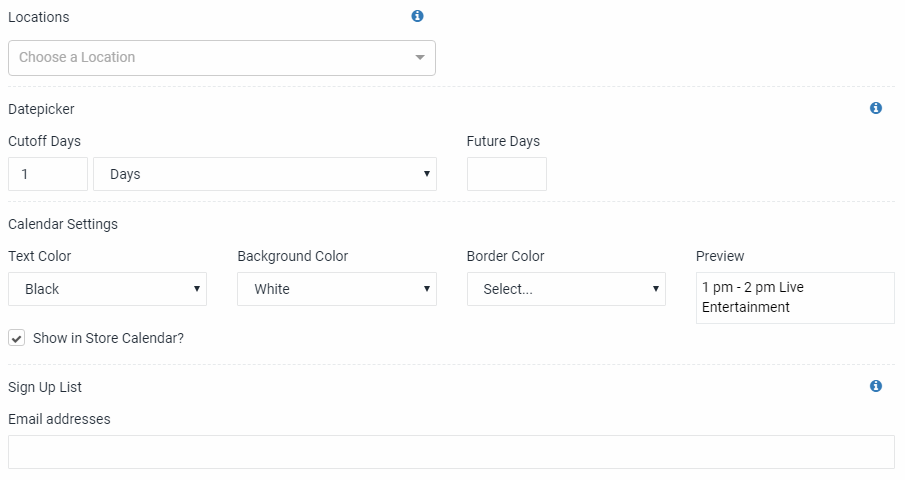
Task: Click the Border Color label
Action: click(506, 256)
